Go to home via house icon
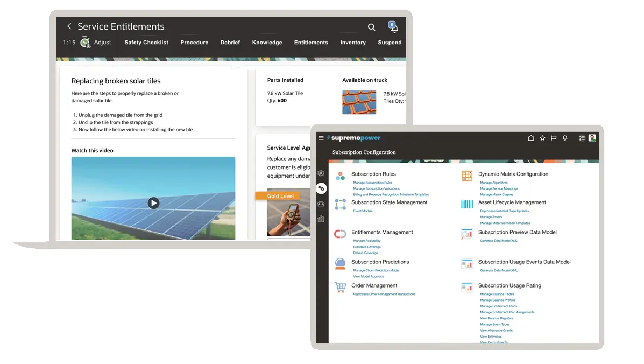 click(x=531, y=138)
